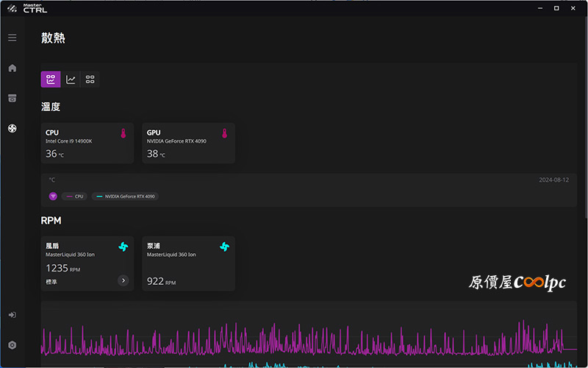Go to the Home page icon
588x368 pixels.
(12, 68)
